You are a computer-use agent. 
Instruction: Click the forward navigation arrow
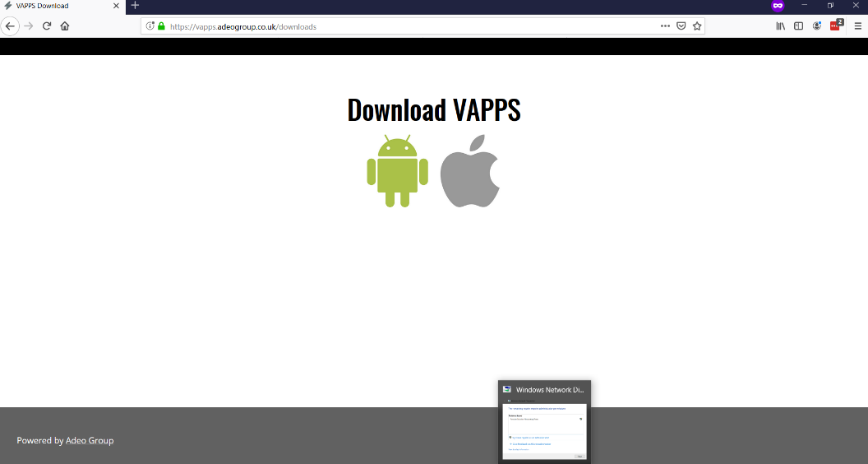[x=29, y=26]
